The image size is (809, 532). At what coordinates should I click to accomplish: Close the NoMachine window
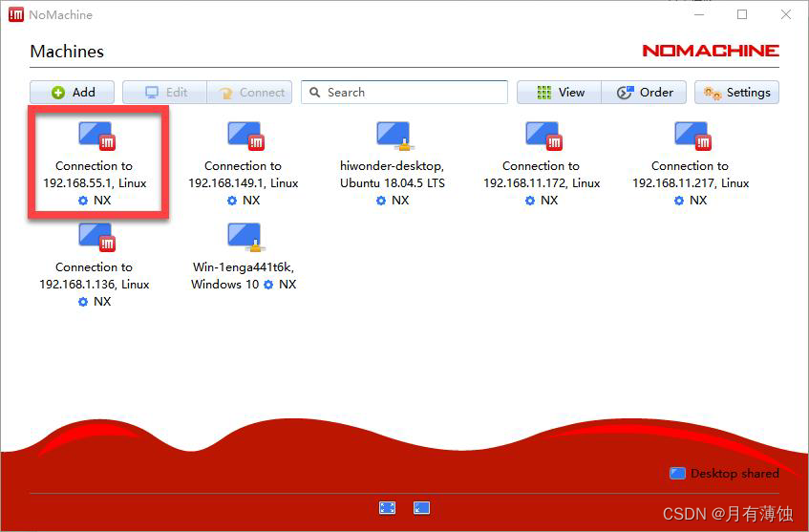pos(786,14)
